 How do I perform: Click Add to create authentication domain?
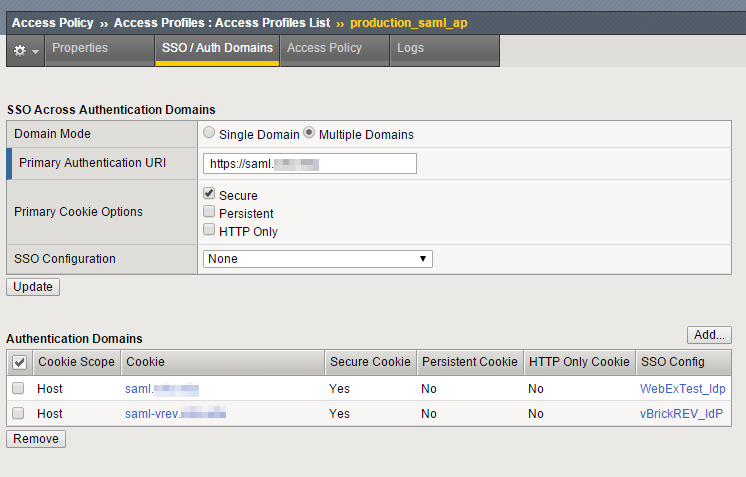[x=709, y=335]
